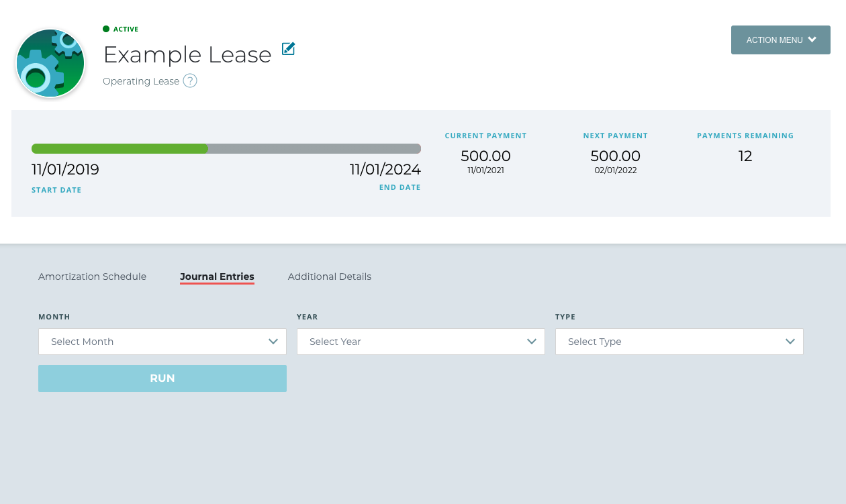Screen dimensions: 846x504
Task: Expand the Select Year dropdown
Action: click(420, 342)
